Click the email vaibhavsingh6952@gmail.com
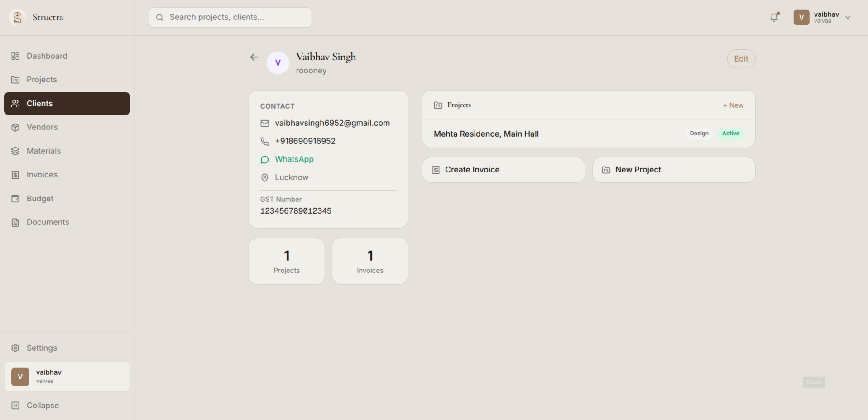 332,123
